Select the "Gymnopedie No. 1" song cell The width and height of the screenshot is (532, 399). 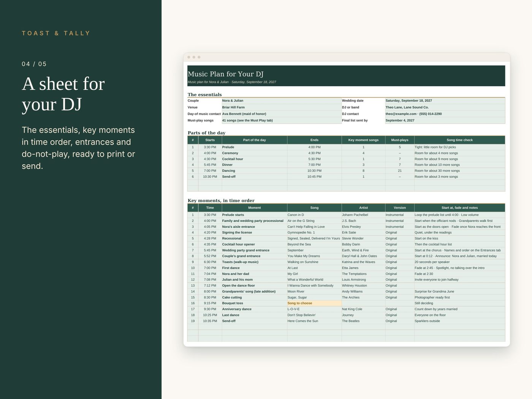(x=314, y=233)
